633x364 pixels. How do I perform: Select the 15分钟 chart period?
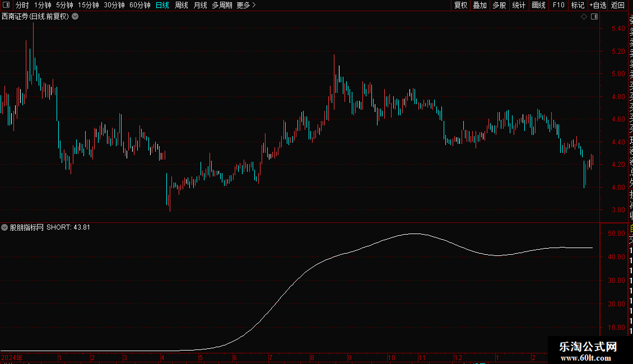point(89,5)
